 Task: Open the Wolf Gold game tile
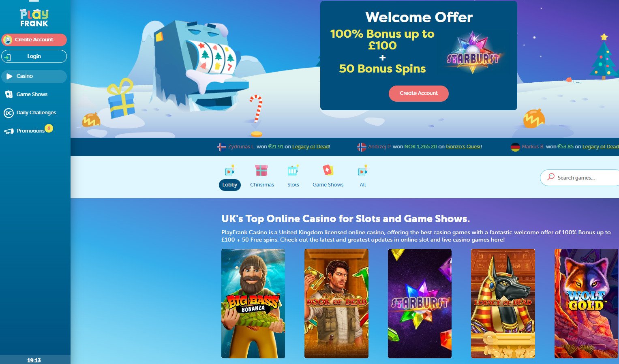(x=586, y=304)
